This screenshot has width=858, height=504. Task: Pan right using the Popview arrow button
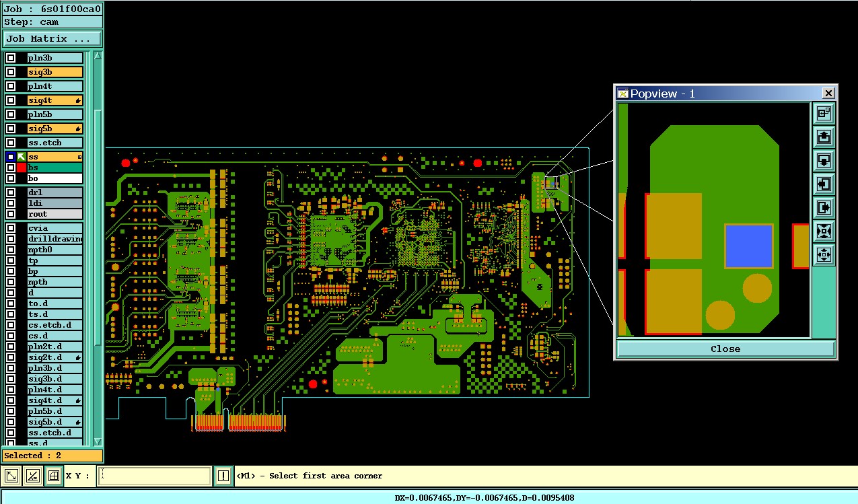pyautogui.click(x=824, y=207)
